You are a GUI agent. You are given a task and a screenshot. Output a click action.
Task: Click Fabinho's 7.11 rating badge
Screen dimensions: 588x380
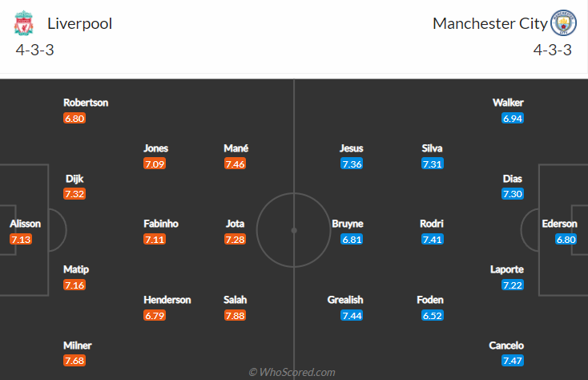pyautogui.click(x=155, y=239)
